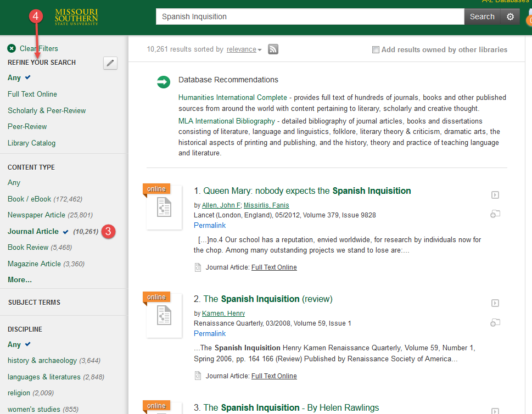
Task: Open MLA International Bibliography database
Action: (227, 121)
